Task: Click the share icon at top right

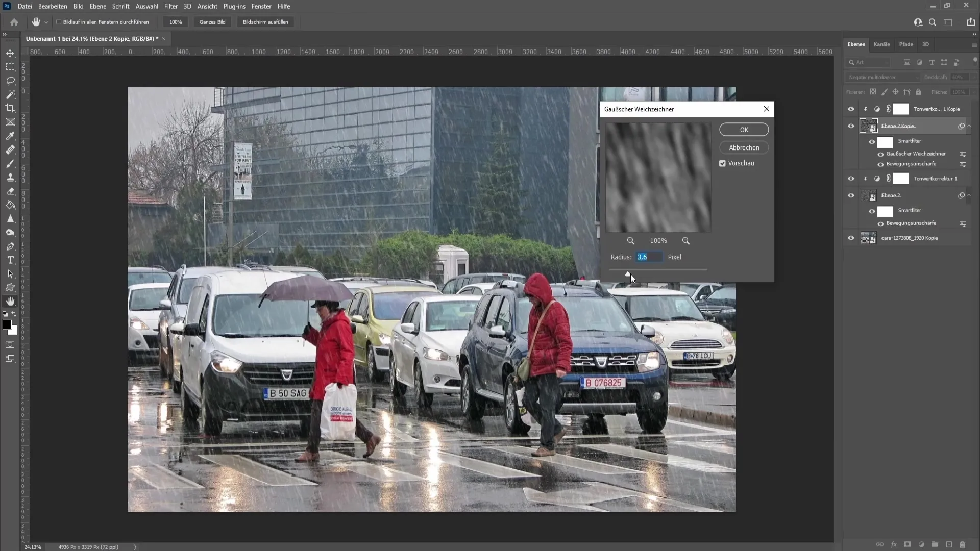Action: [970, 22]
